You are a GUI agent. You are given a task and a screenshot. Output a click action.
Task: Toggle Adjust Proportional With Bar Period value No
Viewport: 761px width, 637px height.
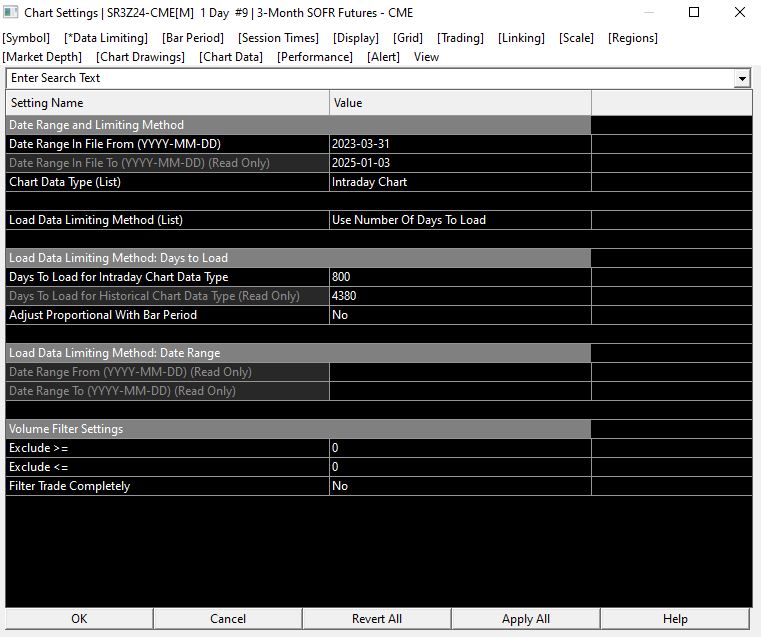click(x=460, y=315)
